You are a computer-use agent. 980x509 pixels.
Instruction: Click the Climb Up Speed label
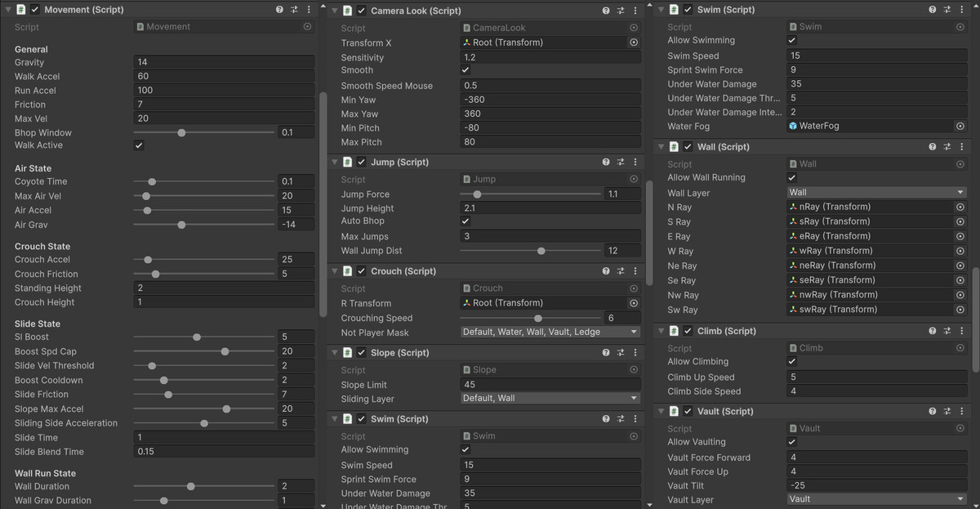(701, 377)
